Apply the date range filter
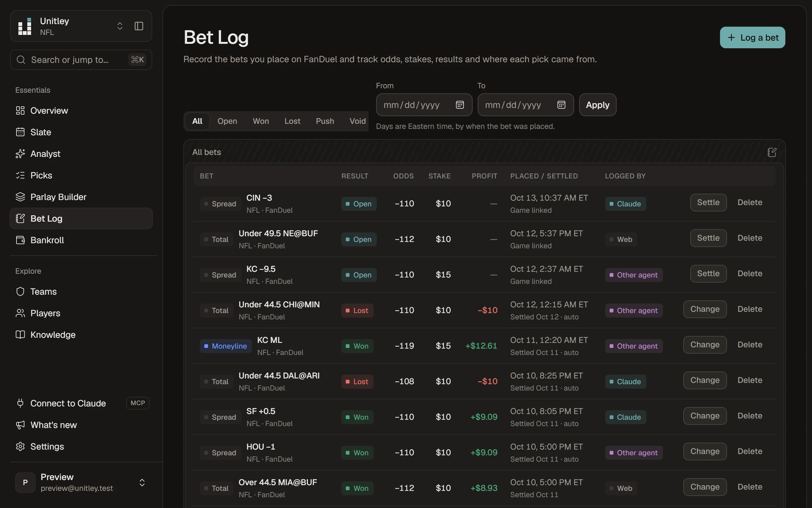Image resolution: width=812 pixels, height=508 pixels. (598, 105)
